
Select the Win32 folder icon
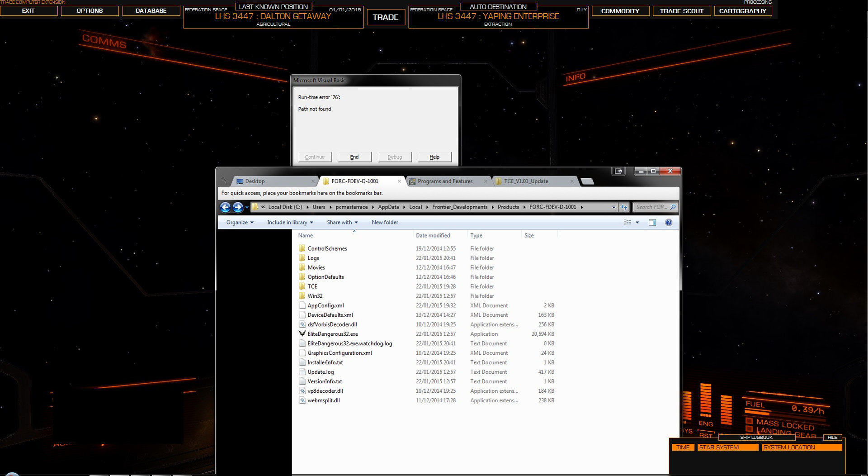click(302, 296)
